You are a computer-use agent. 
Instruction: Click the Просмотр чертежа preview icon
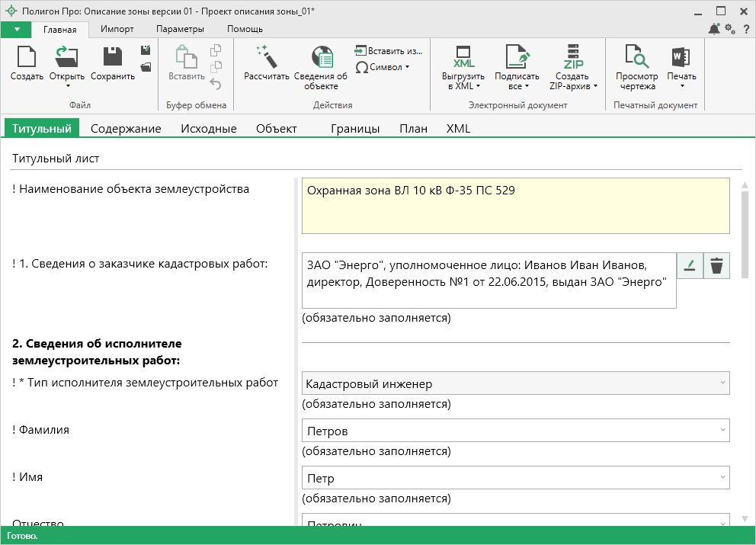[x=636, y=57]
